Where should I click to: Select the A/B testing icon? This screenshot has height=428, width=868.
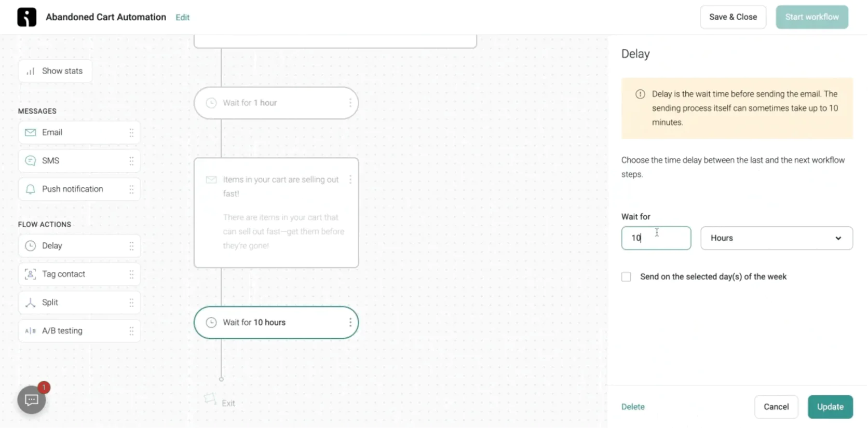coord(31,331)
